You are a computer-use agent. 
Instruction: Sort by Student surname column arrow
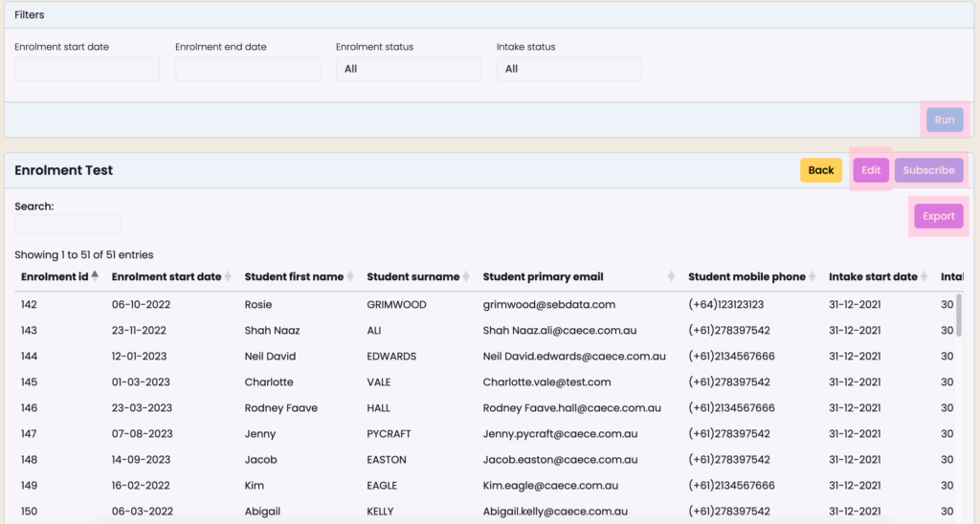pos(466,276)
